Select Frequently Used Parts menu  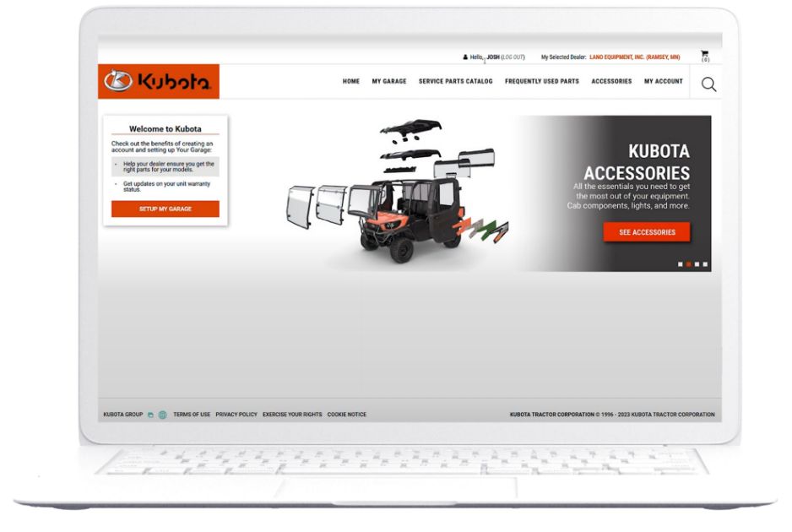click(x=542, y=81)
